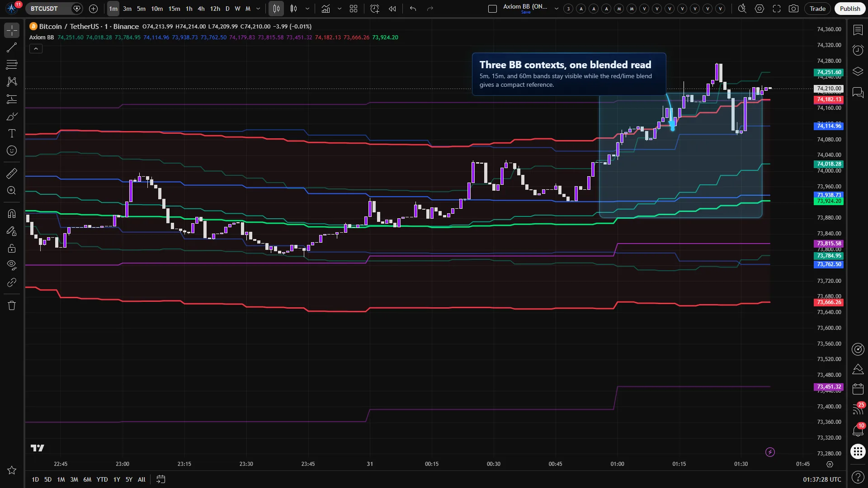Toggle lock all drawings
The image size is (868, 488).
point(12,248)
